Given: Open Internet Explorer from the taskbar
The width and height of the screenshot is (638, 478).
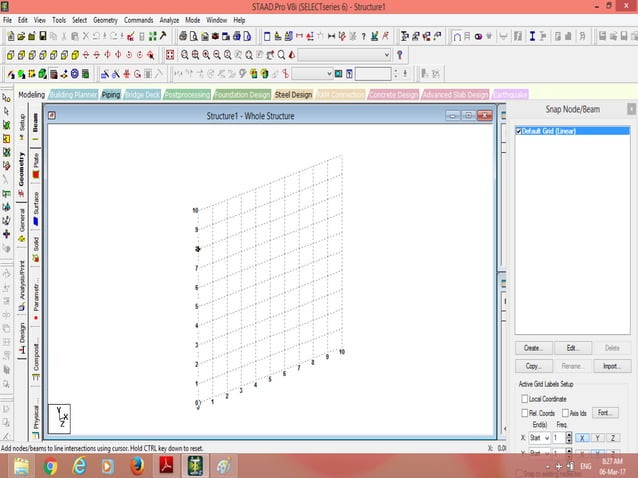Looking at the screenshot, I should point(79,466).
